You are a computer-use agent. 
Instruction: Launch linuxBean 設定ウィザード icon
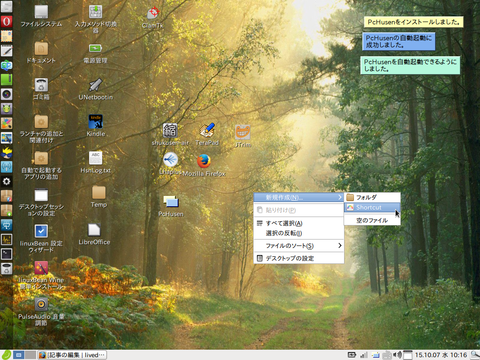(41, 232)
